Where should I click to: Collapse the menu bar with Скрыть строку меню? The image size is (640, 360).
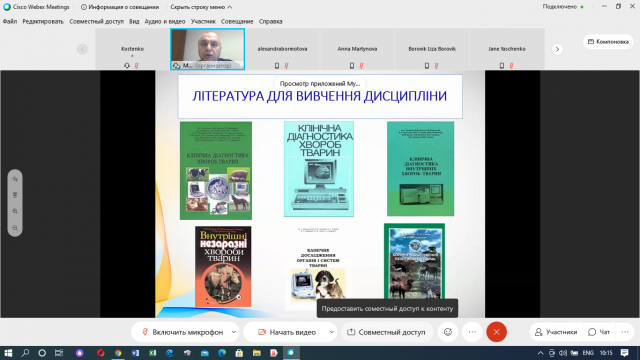[x=201, y=7]
